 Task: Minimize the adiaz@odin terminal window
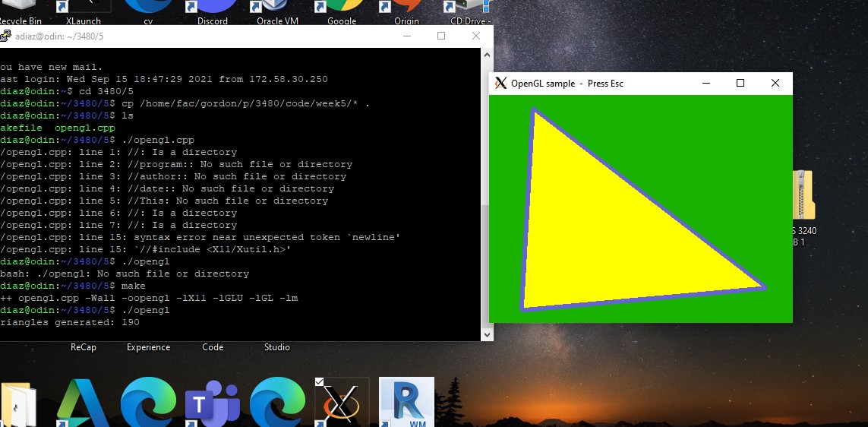click(407, 36)
